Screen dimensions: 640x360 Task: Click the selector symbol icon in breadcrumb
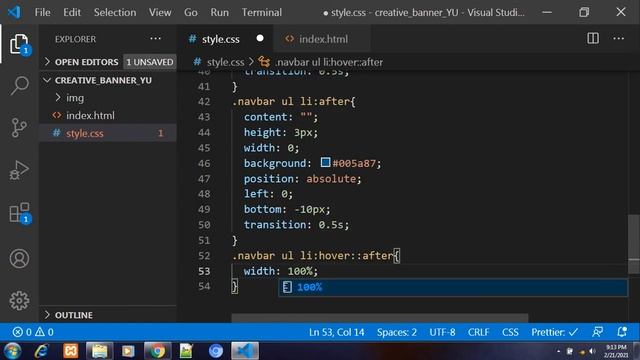click(x=264, y=62)
